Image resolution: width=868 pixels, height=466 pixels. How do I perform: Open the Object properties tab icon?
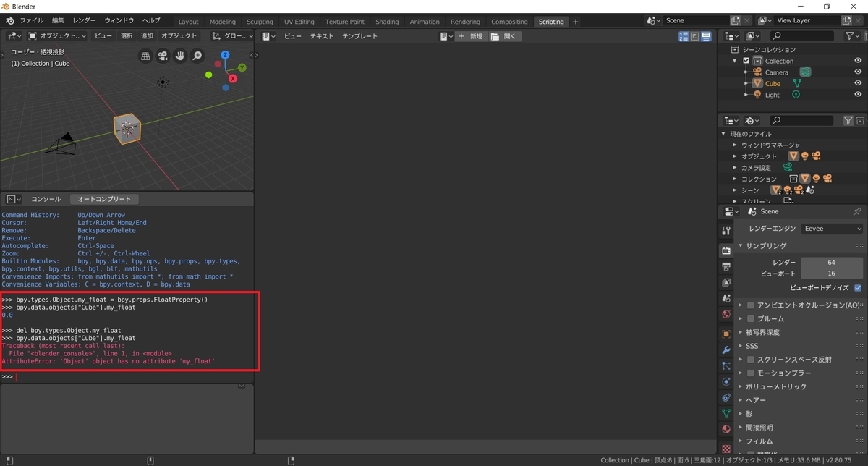pyautogui.click(x=726, y=334)
